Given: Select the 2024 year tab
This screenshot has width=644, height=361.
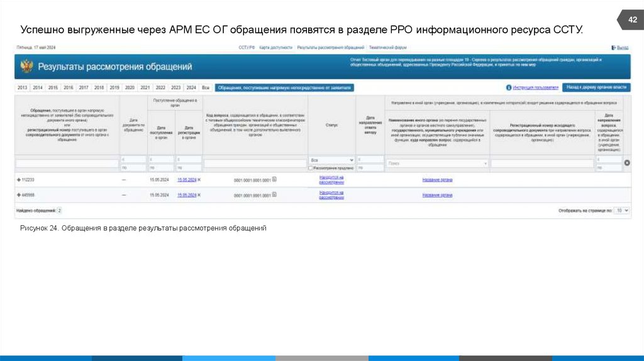Looking at the screenshot, I should pos(191,87).
